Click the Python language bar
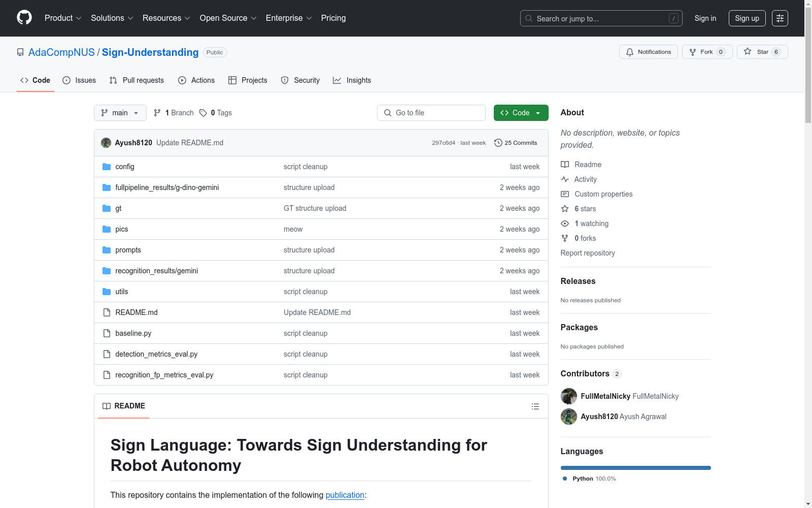The height and width of the screenshot is (508, 812). (x=636, y=468)
